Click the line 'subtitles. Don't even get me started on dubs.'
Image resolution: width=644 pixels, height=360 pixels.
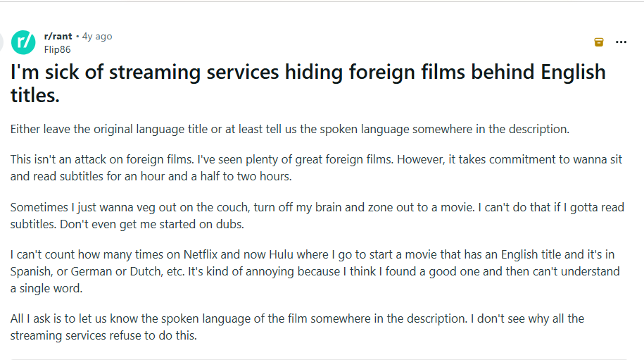click(x=127, y=224)
